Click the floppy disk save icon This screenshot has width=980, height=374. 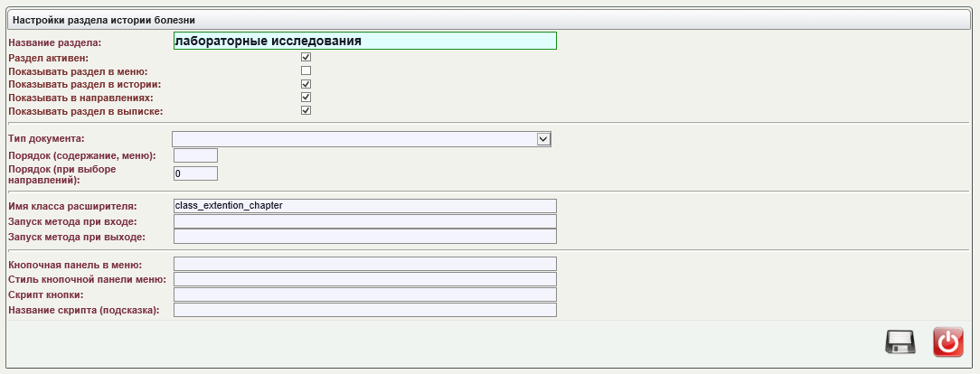900,342
